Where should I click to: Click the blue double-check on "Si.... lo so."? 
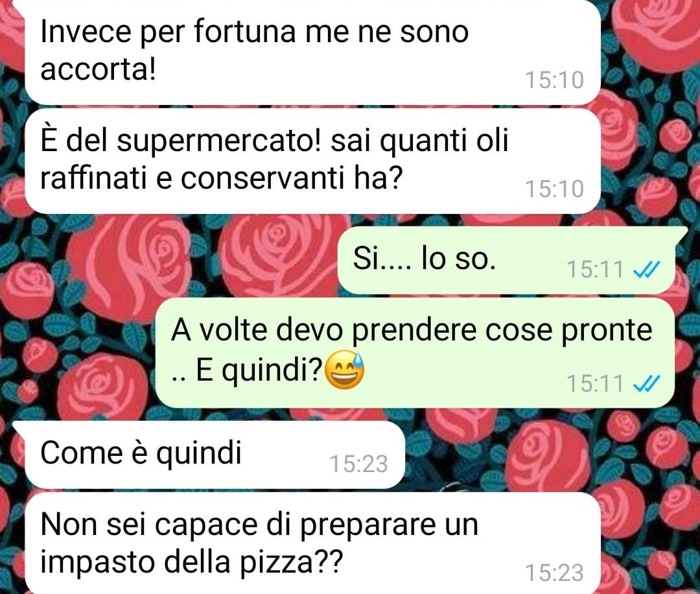pyautogui.click(x=646, y=270)
